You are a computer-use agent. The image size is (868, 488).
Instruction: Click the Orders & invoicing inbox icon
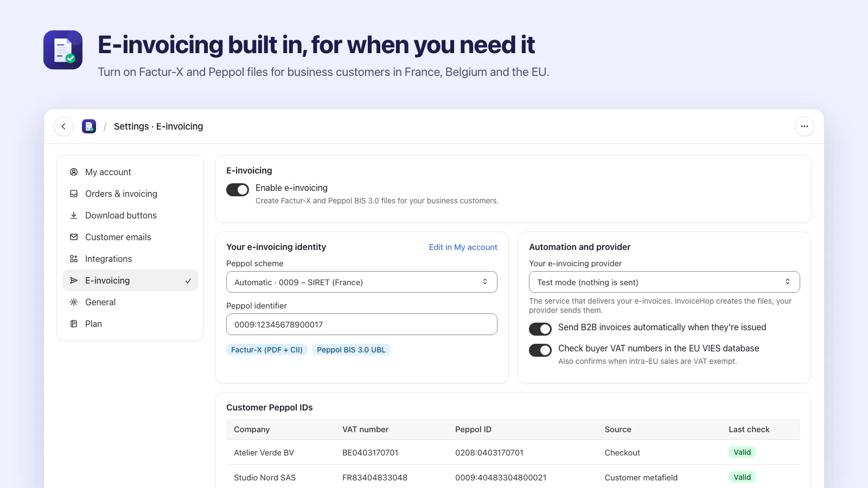(x=74, y=194)
